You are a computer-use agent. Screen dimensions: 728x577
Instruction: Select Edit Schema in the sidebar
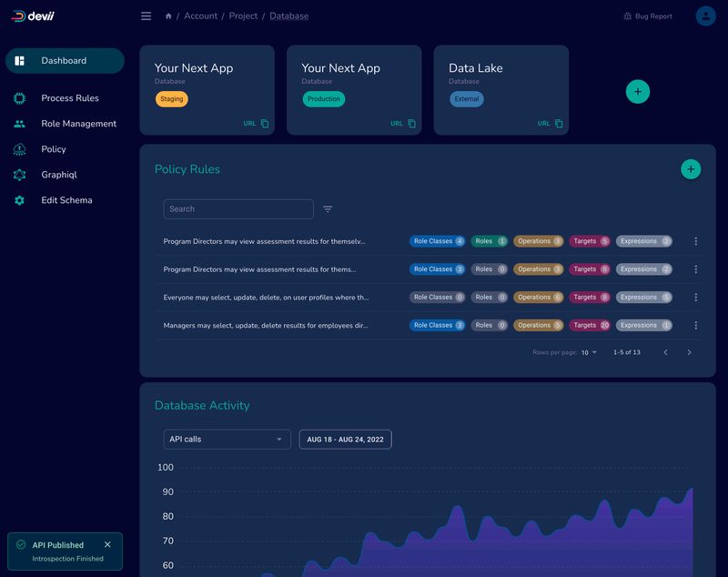[67, 200]
